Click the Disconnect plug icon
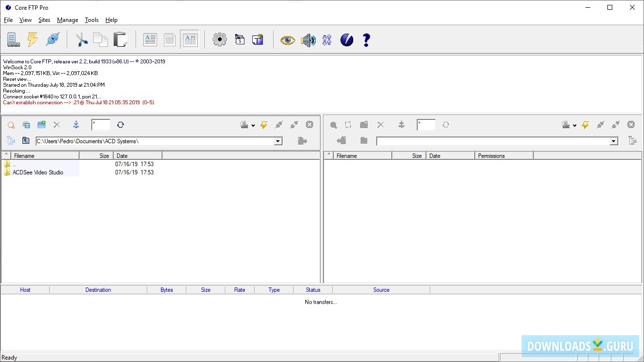This screenshot has height=362, width=644. point(52,39)
